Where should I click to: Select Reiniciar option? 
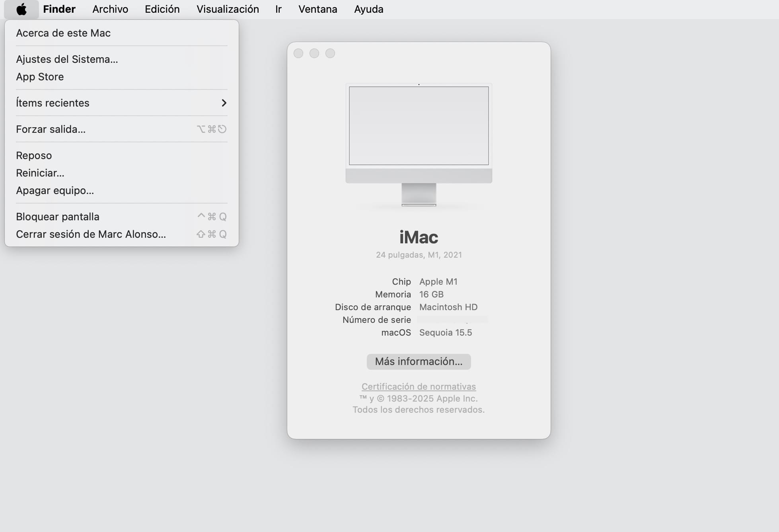click(x=122, y=173)
